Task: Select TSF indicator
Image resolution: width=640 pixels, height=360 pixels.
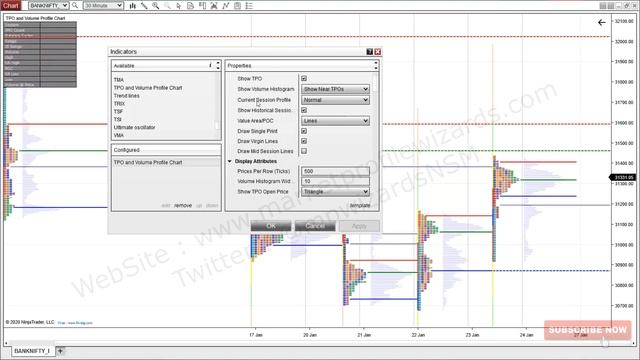Action: point(118,111)
